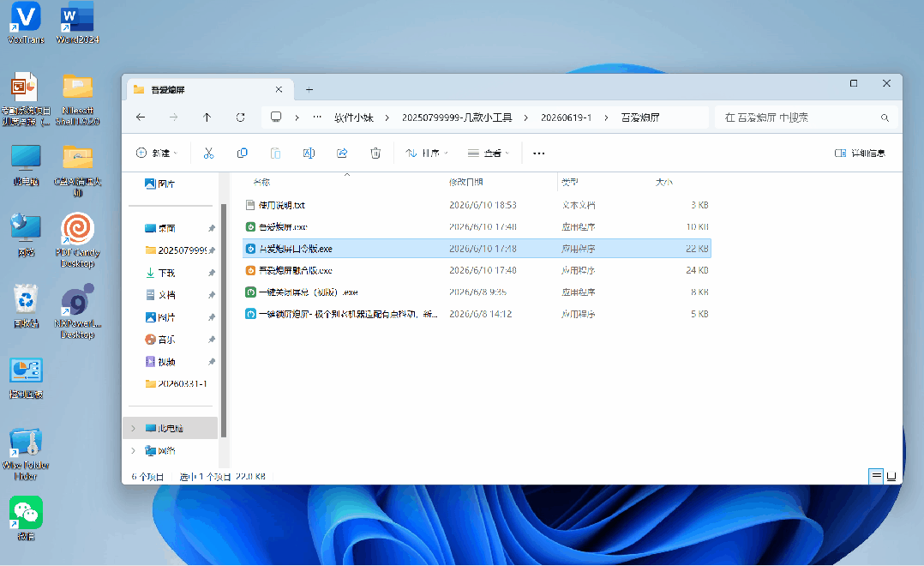The image size is (924, 566).
Task: Select the 10 KB exe modified 2026/6/10
Action: click(477, 227)
